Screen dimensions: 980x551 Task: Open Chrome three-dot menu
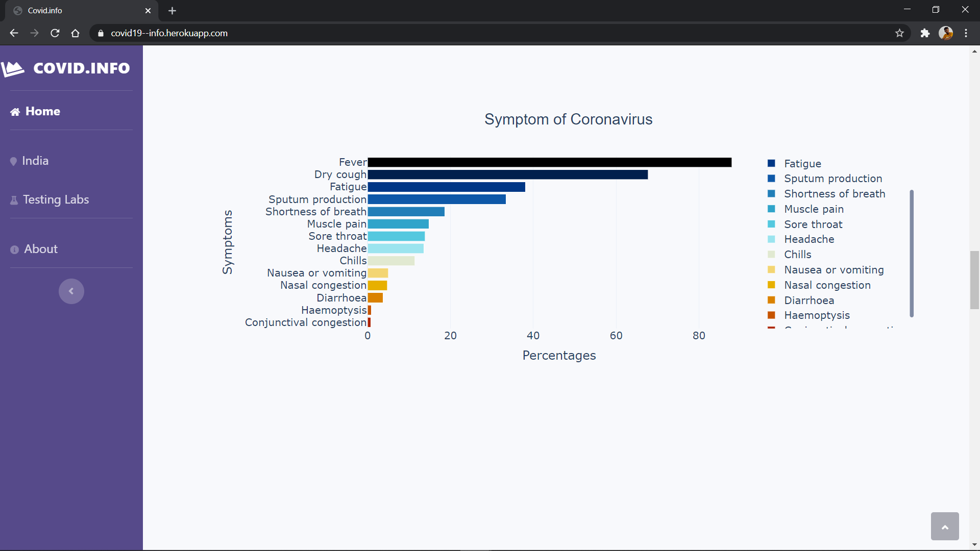coord(966,33)
